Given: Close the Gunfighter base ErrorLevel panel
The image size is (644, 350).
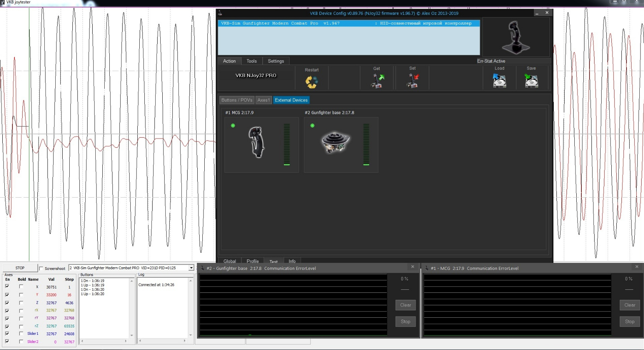Looking at the screenshot, I should (x=413, y=267).
